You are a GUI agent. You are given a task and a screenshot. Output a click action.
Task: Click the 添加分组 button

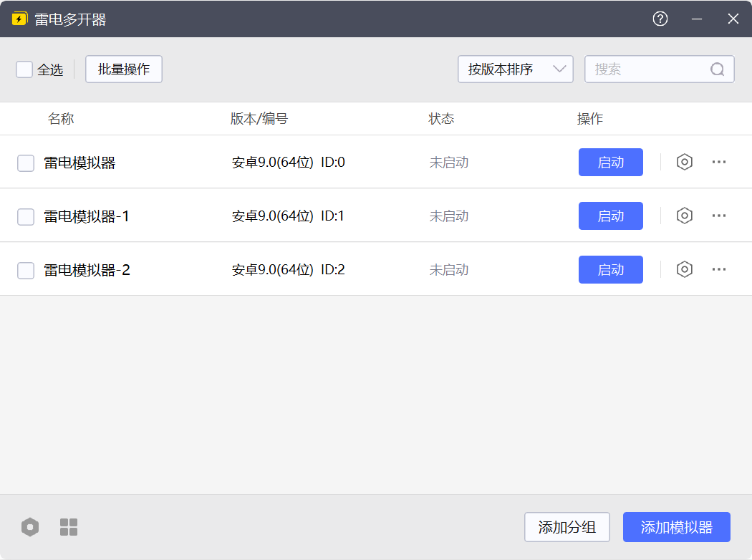click(x=567, y=527)
